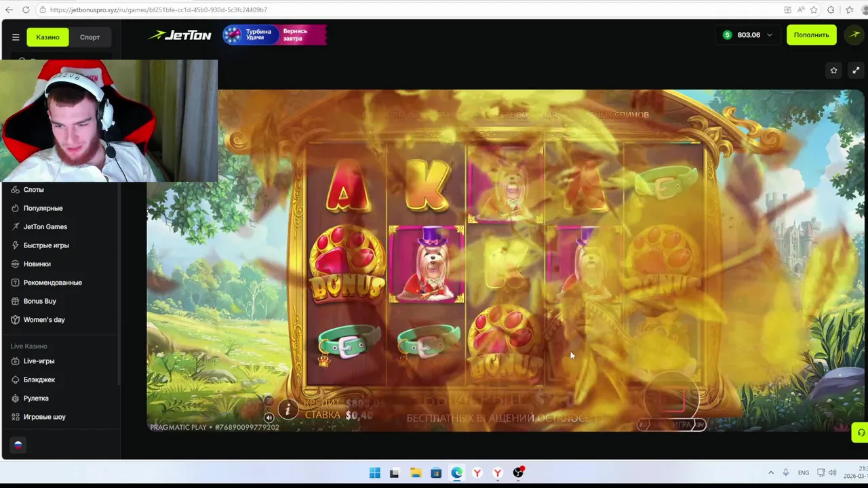Expand the 803.06 balance dropdown

748,35
